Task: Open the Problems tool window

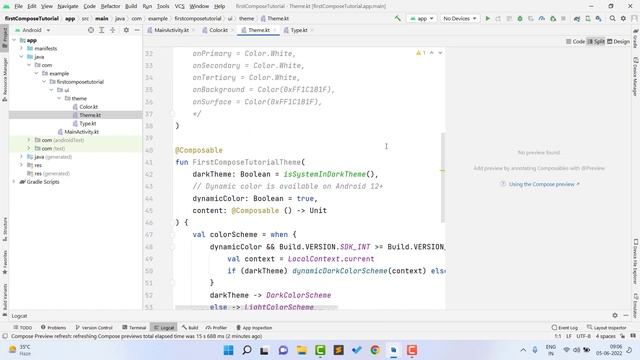Action: (x=53, y=327)
